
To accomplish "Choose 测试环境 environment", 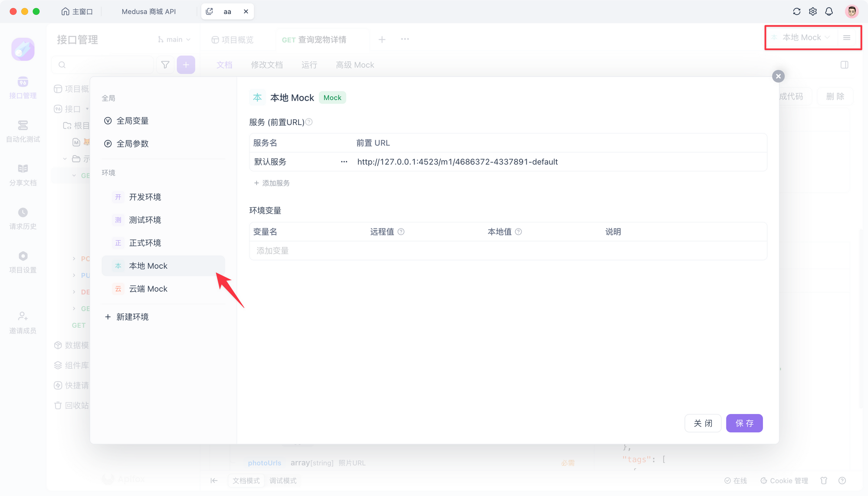I will pyautogui.click(x=163, y=220).
